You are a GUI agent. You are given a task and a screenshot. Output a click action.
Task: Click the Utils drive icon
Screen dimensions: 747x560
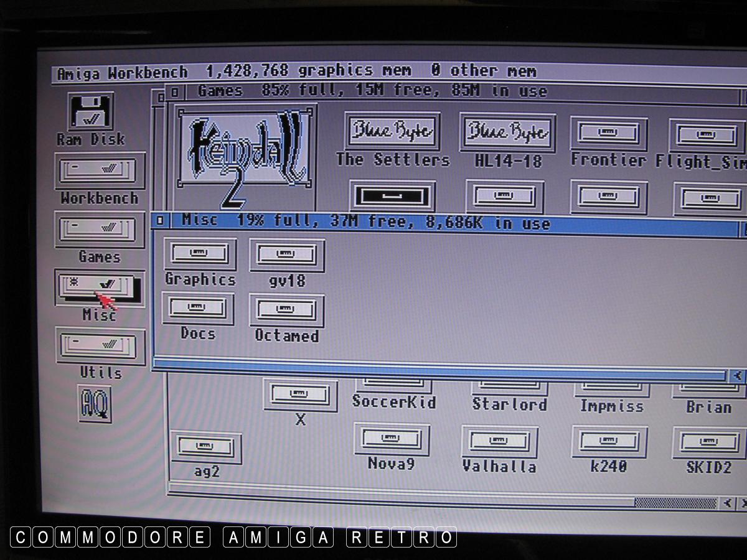(x=100, y=345)
